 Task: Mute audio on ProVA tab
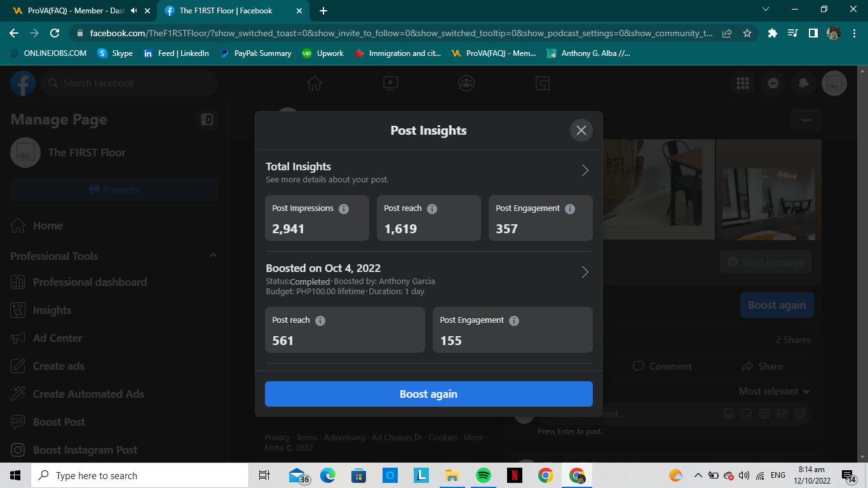(x=133, y=11)
